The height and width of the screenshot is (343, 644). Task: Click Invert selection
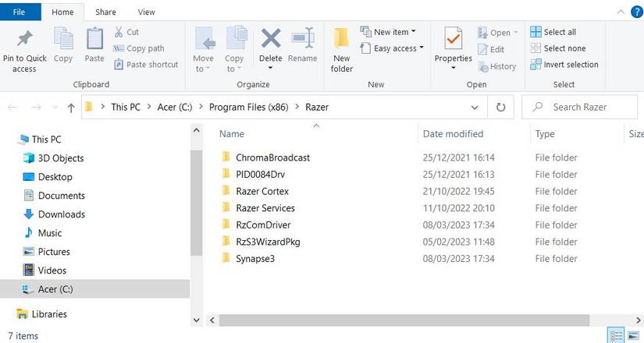564,65
